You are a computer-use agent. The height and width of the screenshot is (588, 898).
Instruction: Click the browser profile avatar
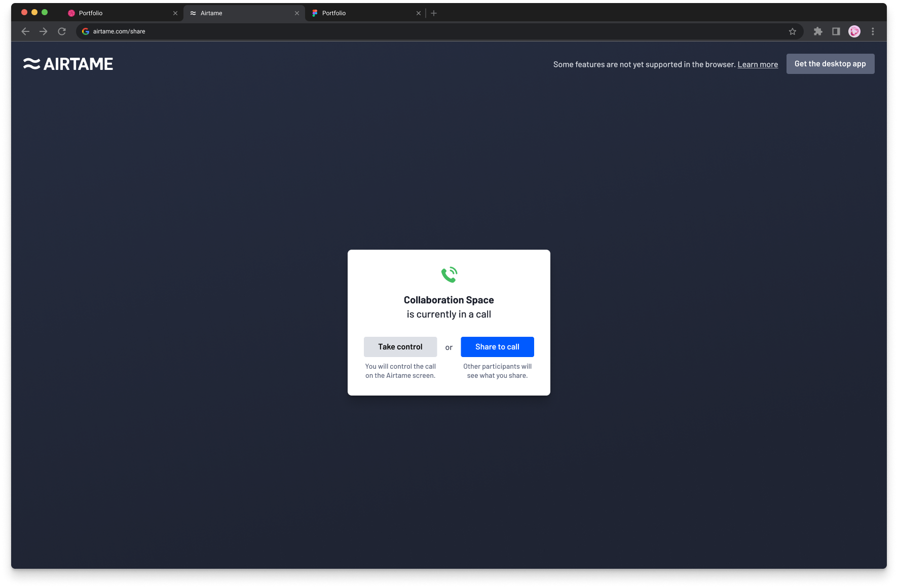click(854, 31)
